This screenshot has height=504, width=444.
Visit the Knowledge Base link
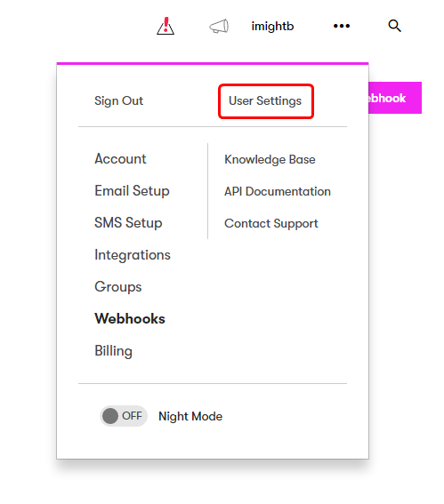pos(270,159)
